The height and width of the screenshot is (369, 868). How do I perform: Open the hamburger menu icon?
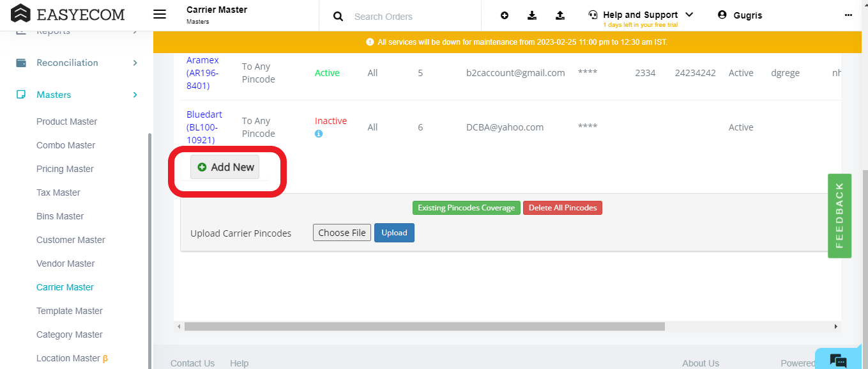pyautogui.click(x=160, y=15)
